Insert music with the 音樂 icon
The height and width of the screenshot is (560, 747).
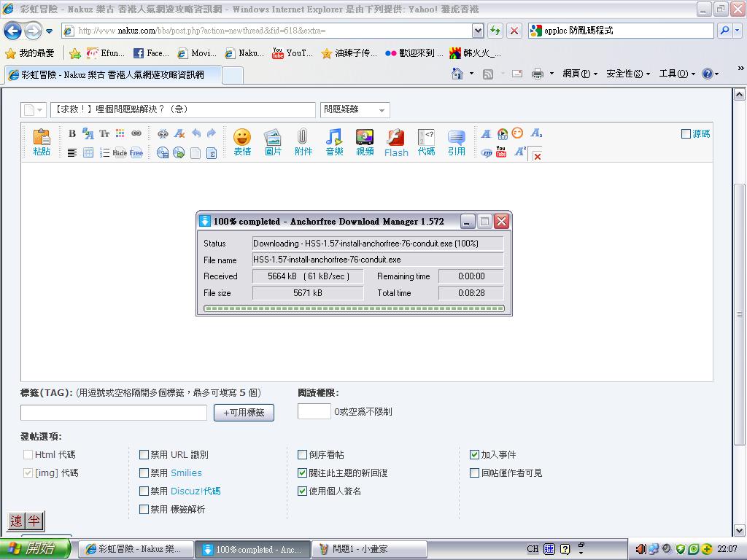(x=334, y=141)
